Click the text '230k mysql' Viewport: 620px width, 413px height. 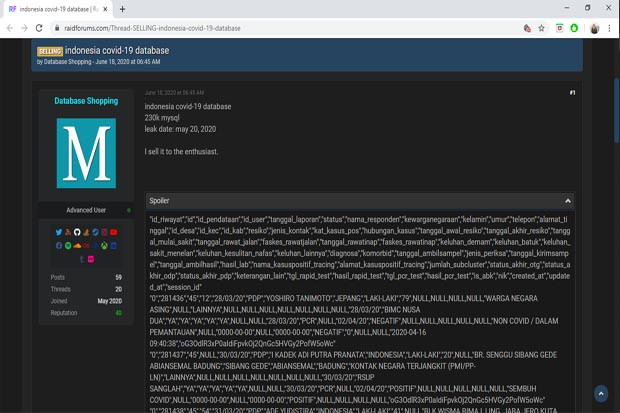(162, 117)
